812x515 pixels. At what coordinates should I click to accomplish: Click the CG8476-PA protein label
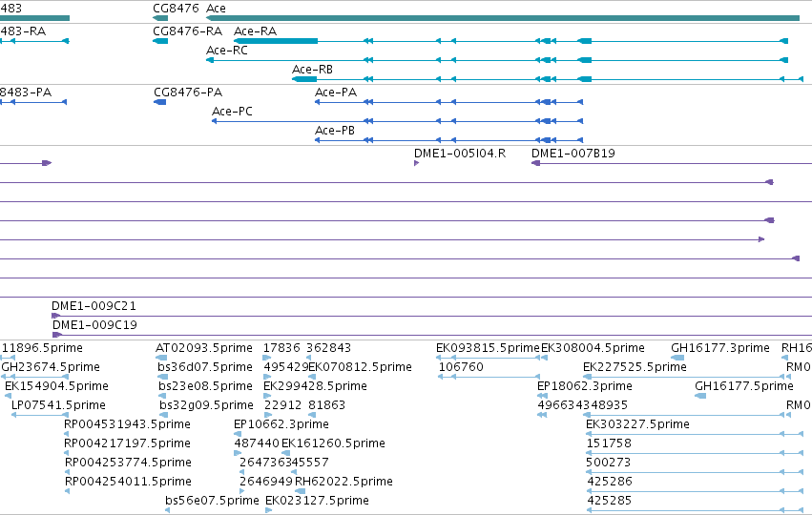point(188,93)
